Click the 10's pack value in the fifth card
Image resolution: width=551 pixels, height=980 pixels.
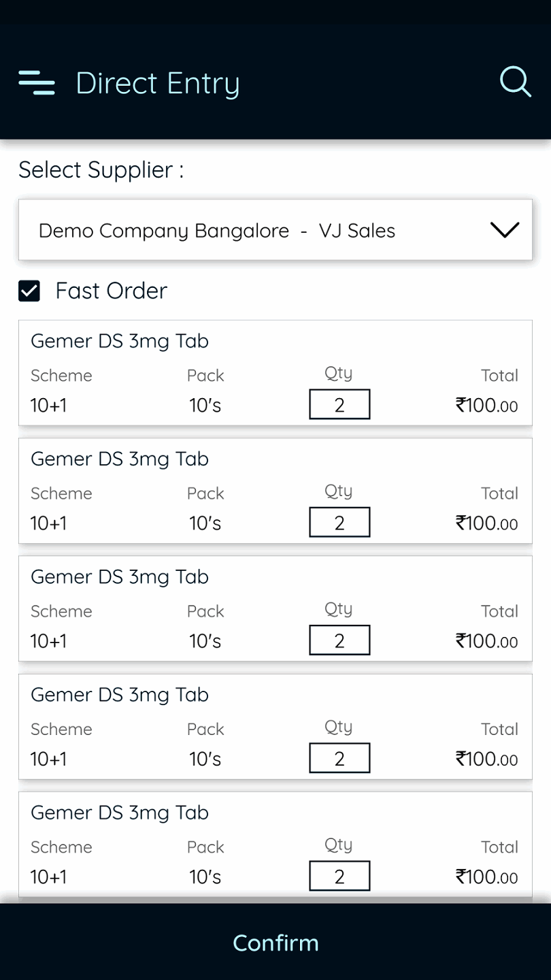pyautogui.click(x=205, y=877)
